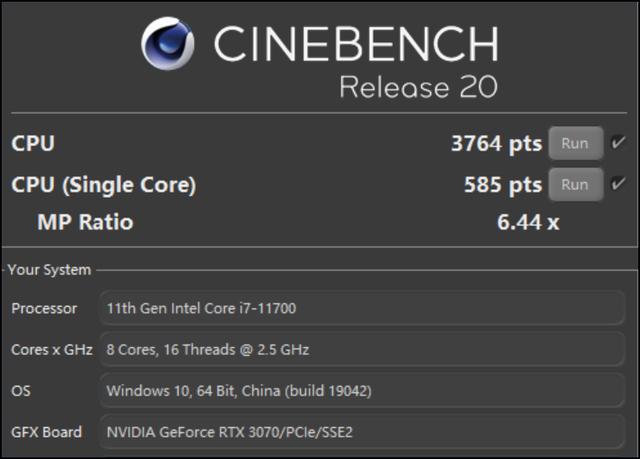The image size is (640, 459).
Task: Select the CPU (Single Core) label
Action: (x=103, y=185)
